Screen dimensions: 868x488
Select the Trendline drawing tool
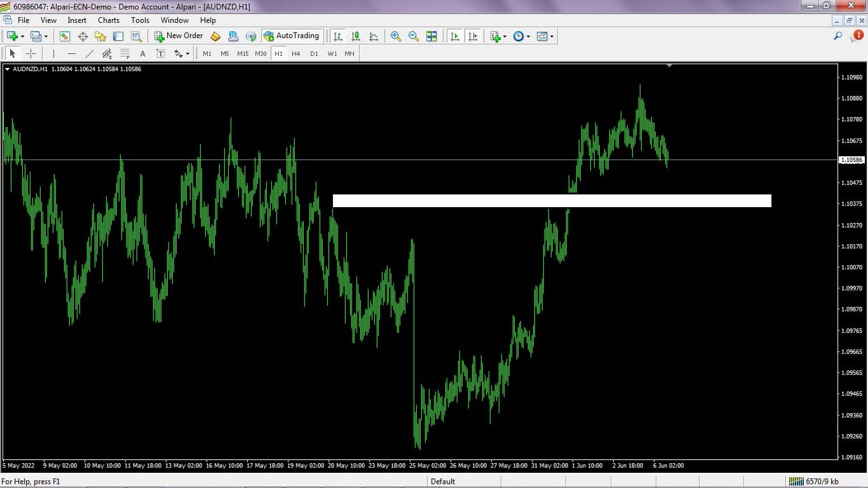(89, 53)
